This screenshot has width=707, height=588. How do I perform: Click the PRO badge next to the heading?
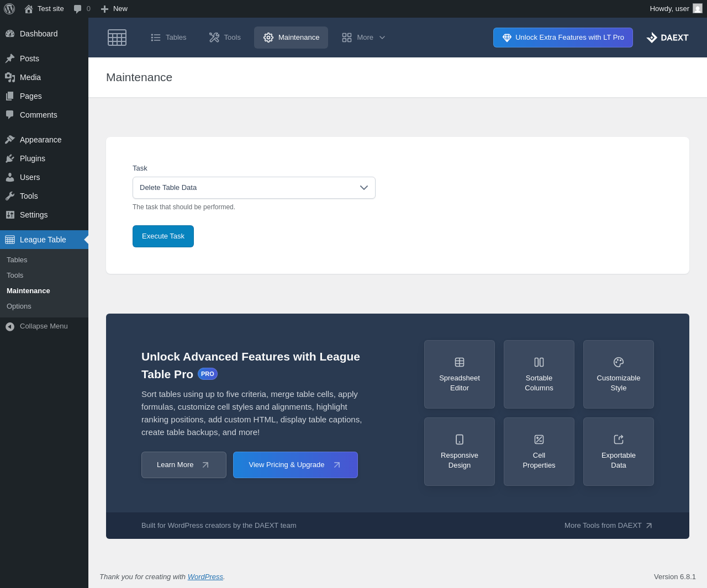tap(208, 374)
